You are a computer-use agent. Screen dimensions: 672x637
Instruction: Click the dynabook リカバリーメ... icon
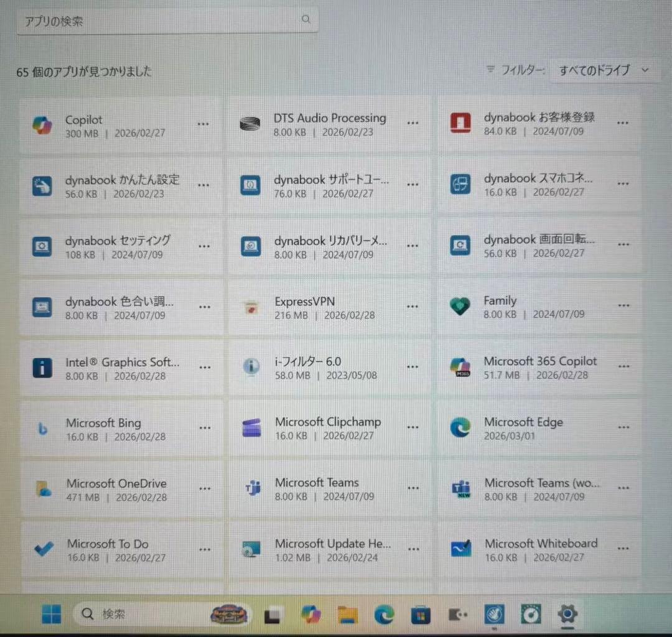tap(251, 246)
